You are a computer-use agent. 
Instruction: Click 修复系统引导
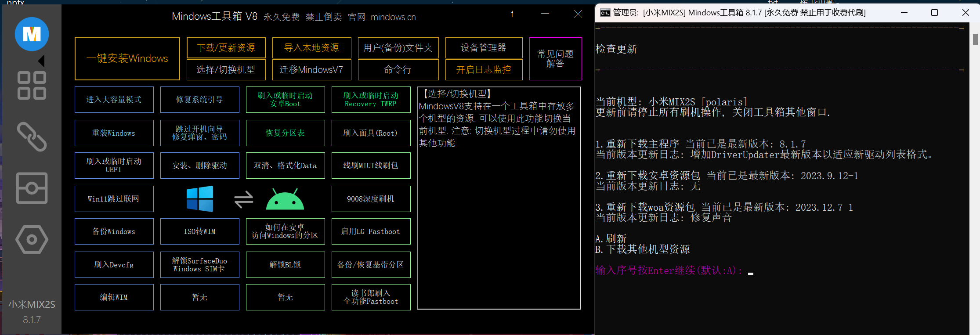pos(200,100)
